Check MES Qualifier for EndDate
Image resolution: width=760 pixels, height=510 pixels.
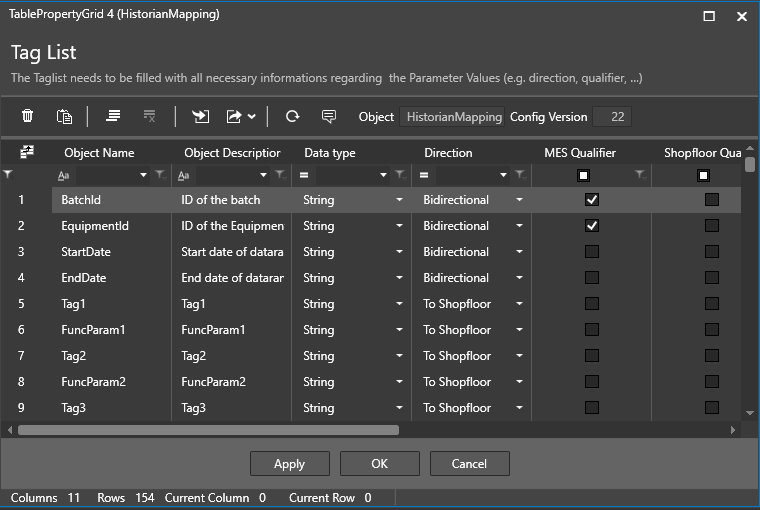(x=592, y=278)
